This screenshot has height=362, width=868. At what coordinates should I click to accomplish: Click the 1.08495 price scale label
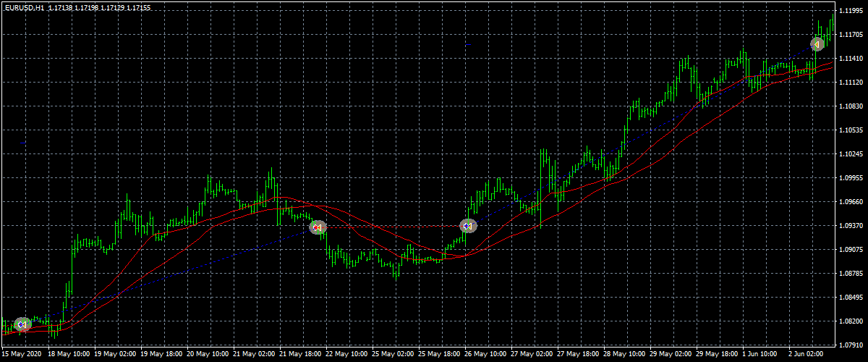pos(851,298)
